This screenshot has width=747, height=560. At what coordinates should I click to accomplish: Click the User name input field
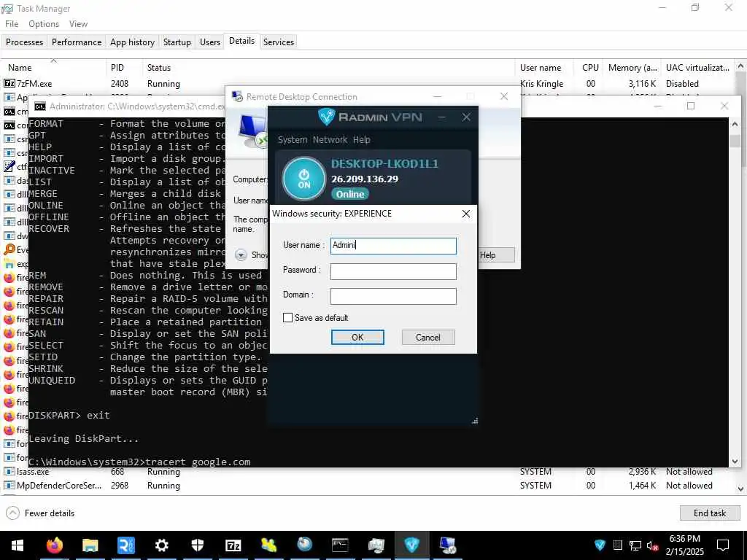pyautogui.click(x=393, y=246)
